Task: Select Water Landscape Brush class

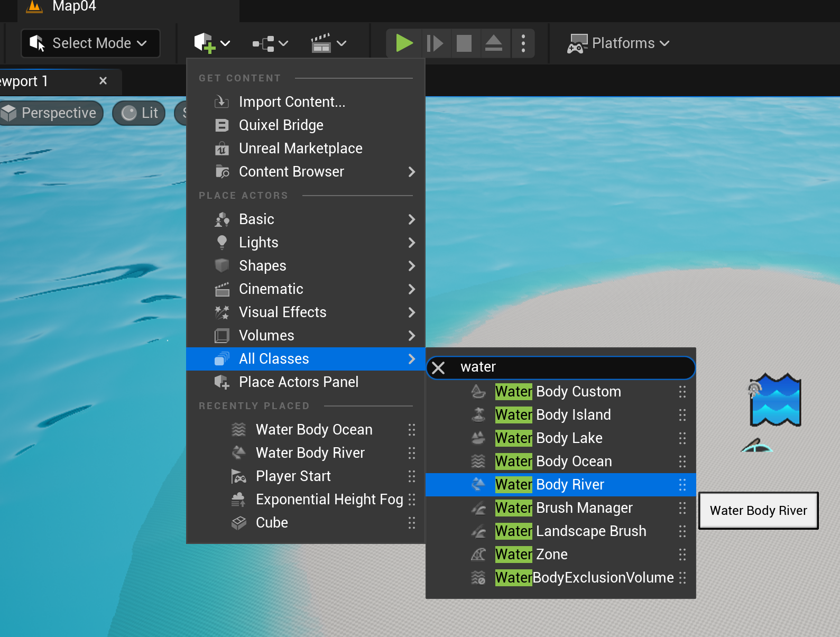Action: pyautogui.click(x=560, y=531)
